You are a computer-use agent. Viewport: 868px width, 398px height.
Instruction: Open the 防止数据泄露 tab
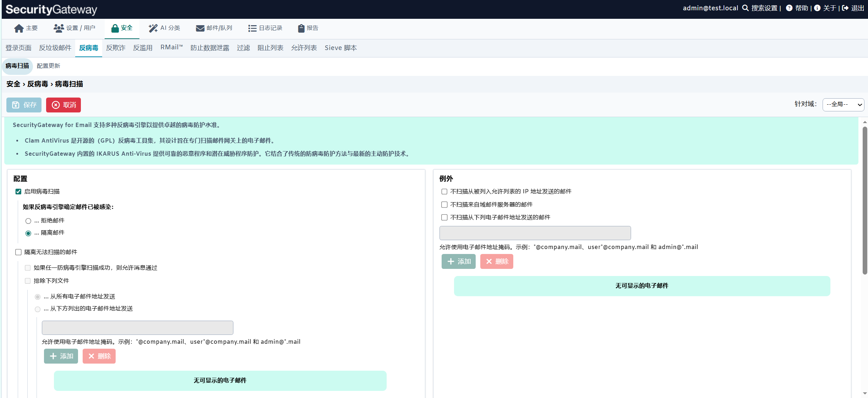(x=210, y=48)
